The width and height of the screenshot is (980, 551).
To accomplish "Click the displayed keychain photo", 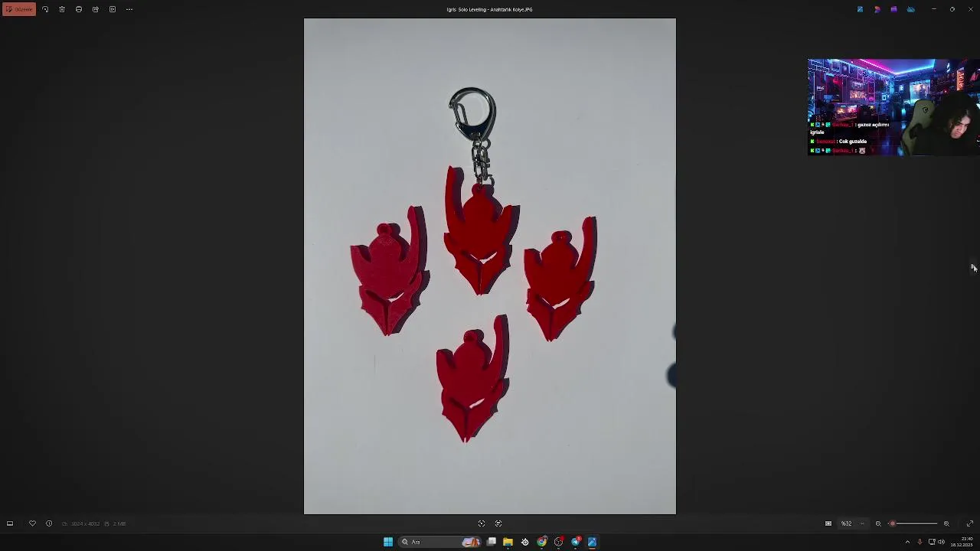I will (490, 266).
